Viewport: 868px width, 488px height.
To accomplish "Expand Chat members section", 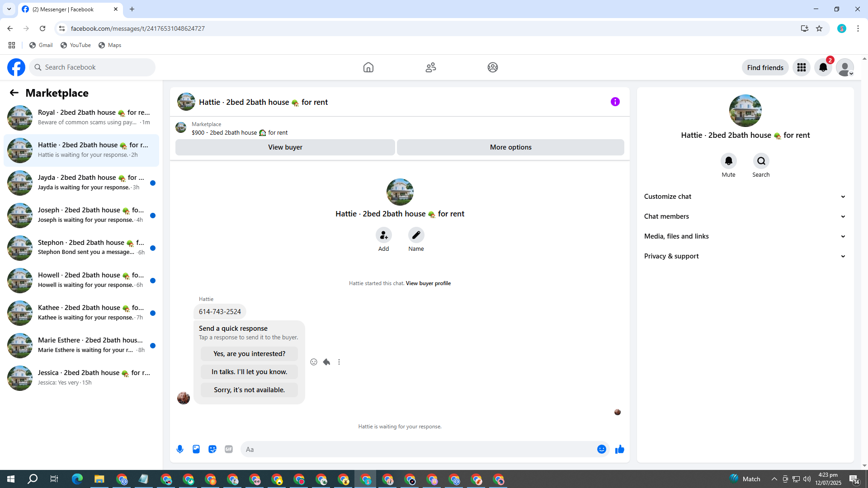I will [x=745, y=216].
